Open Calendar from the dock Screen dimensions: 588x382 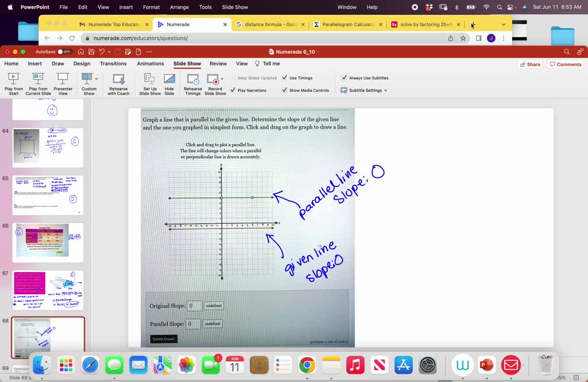[x=235, y=365]
